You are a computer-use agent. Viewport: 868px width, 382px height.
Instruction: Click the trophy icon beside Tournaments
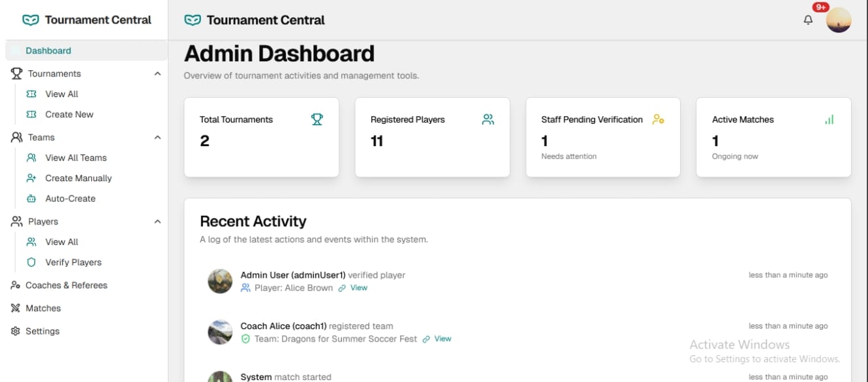click(16, 74)
